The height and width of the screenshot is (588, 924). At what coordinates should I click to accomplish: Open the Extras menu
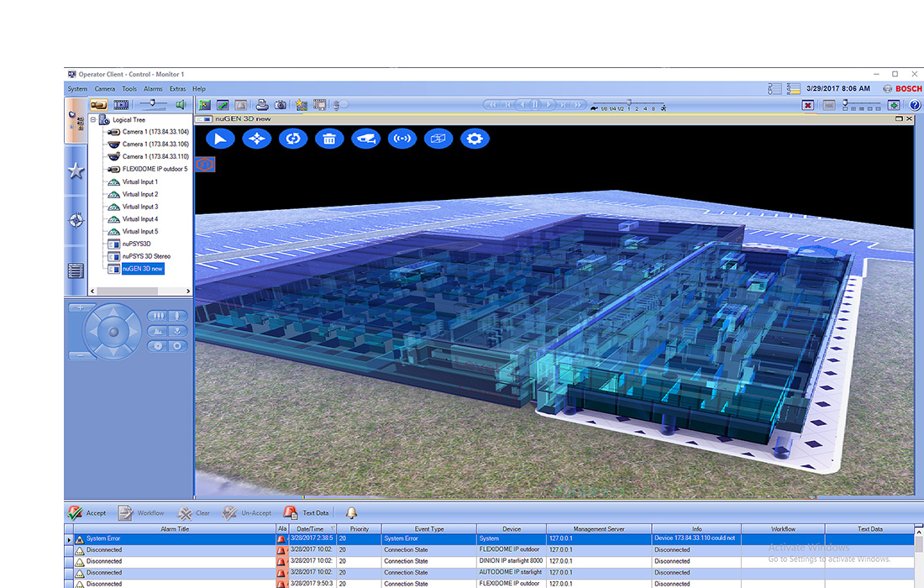177,89
